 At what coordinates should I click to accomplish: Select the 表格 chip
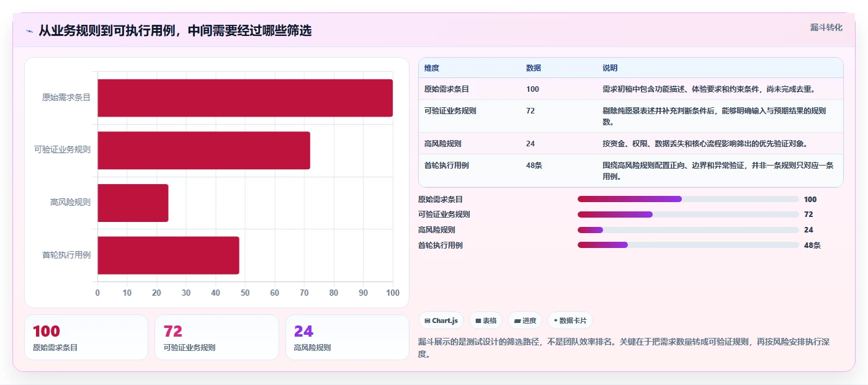point(486,321)
